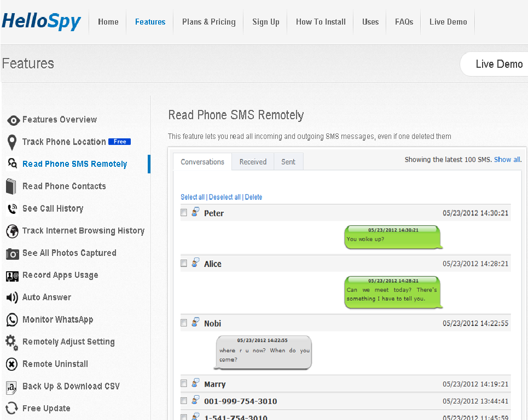Screen dimensions: 528x420
Task: Click the Peter contact name
Action: 214,213
